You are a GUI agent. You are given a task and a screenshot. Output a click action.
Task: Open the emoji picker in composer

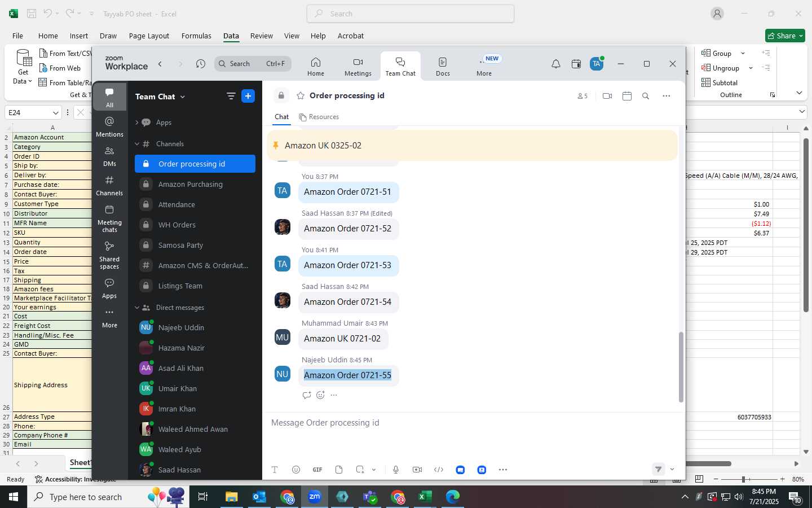296,470
